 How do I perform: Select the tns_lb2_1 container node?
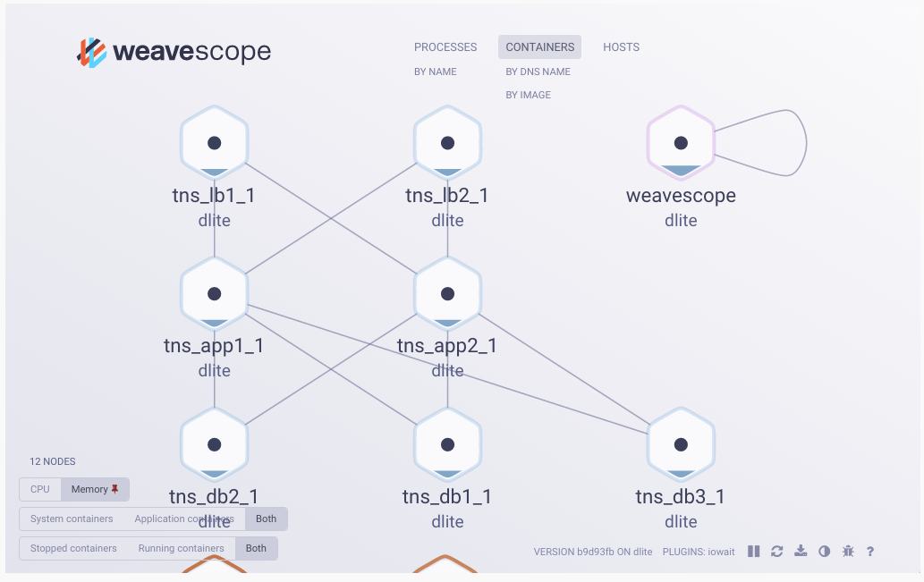click(x=447, y=143)
